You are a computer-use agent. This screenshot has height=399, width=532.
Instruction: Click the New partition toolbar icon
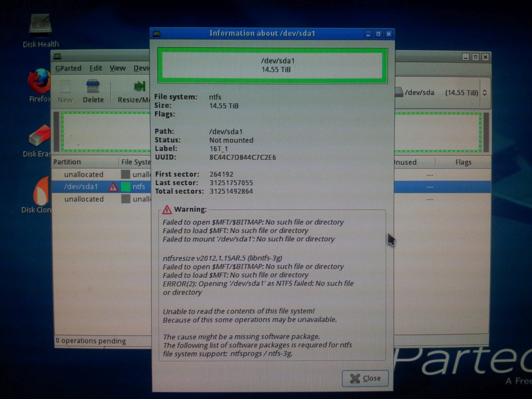click(65, 89)
